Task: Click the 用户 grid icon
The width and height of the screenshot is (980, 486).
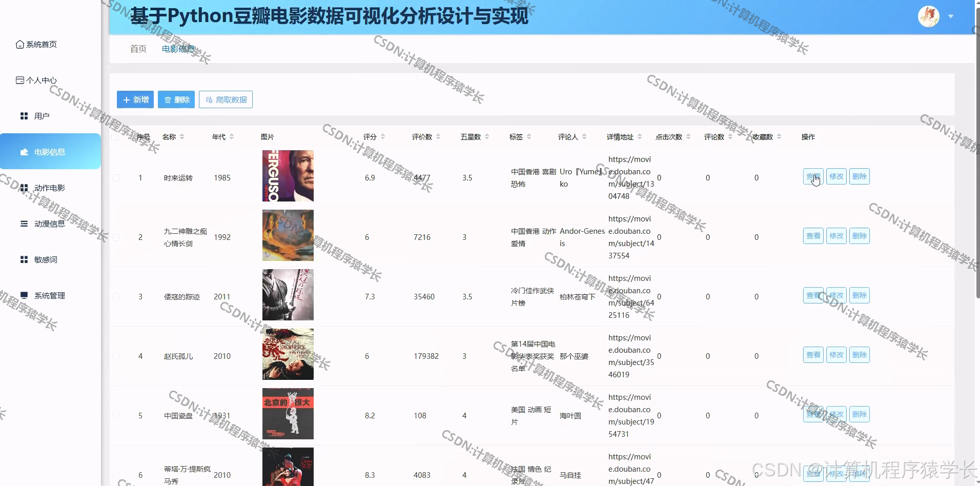Action: click(x=24, y=116)
